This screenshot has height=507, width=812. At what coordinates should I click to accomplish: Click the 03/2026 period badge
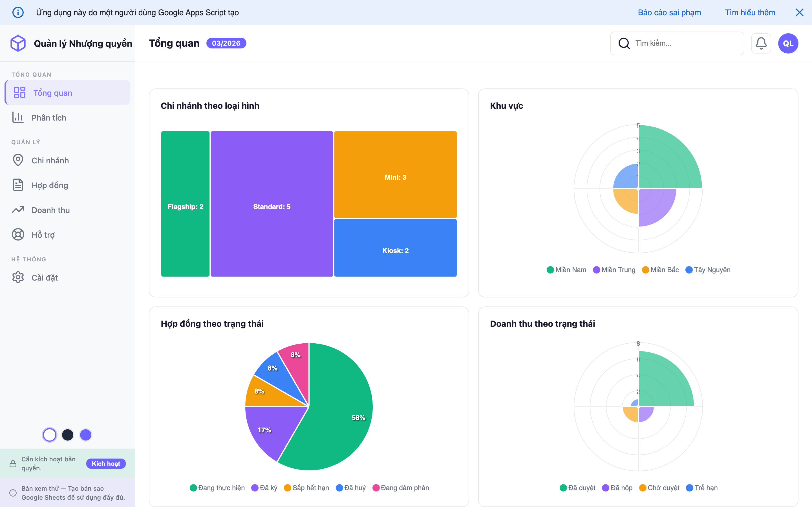(226, 43)
